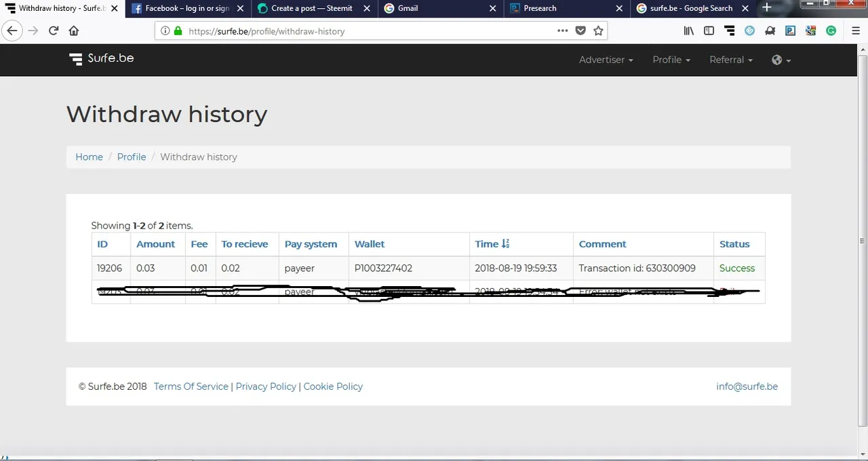The width and height of the screenshot is (868, 461).
Task: Go to the browser home page icon
Action: pos(74,31)
